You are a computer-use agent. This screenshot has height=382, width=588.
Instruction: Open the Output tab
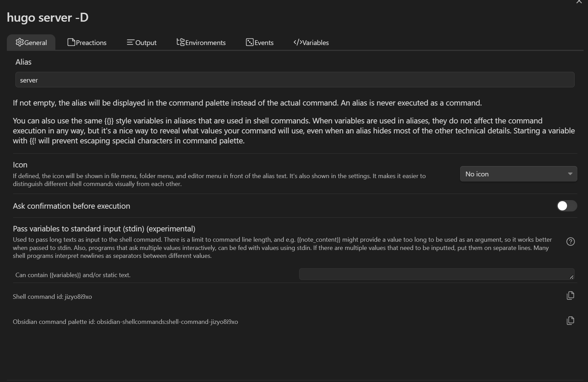(145, 43)
